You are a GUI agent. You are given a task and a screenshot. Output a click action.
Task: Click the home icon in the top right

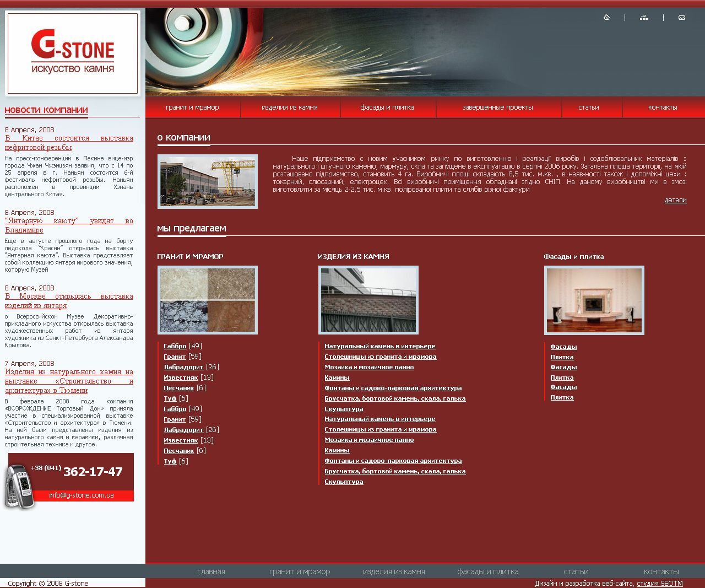coord(607,18)
